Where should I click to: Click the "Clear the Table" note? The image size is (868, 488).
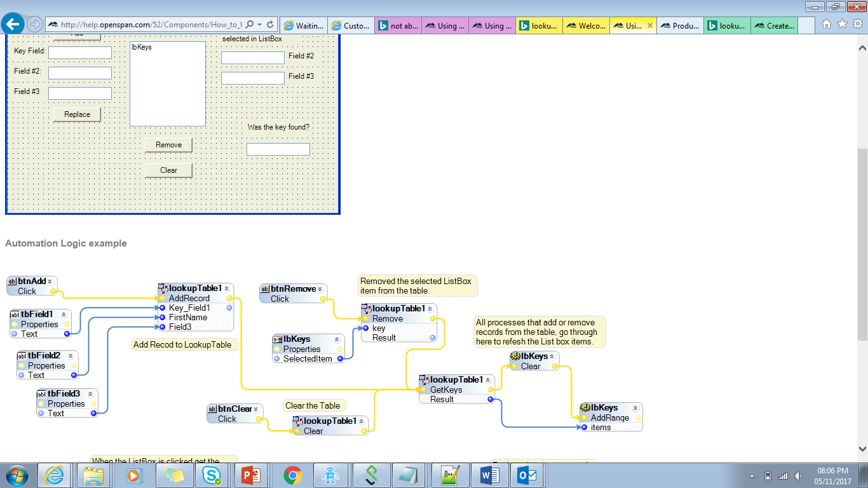point(313,405)
